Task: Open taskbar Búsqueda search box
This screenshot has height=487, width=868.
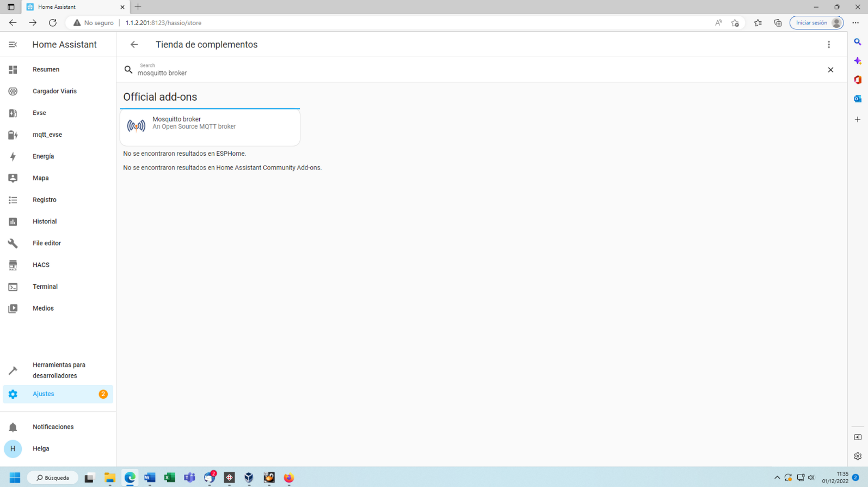Action: point(53,478)
